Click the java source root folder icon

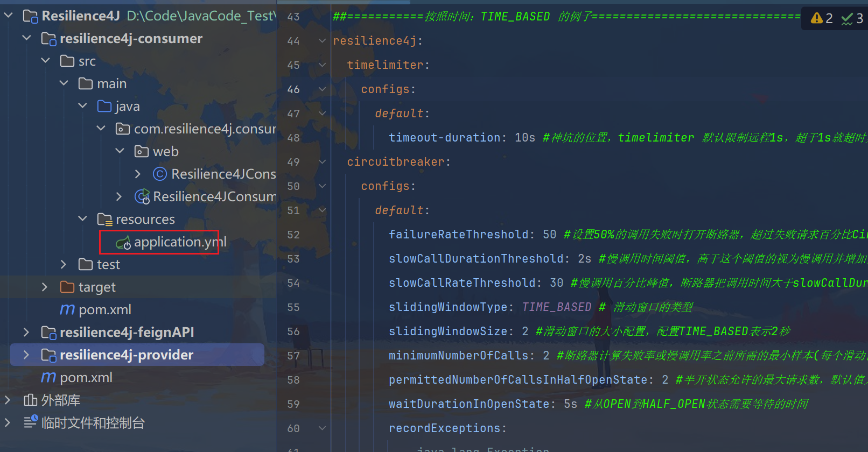coord(104,106)
